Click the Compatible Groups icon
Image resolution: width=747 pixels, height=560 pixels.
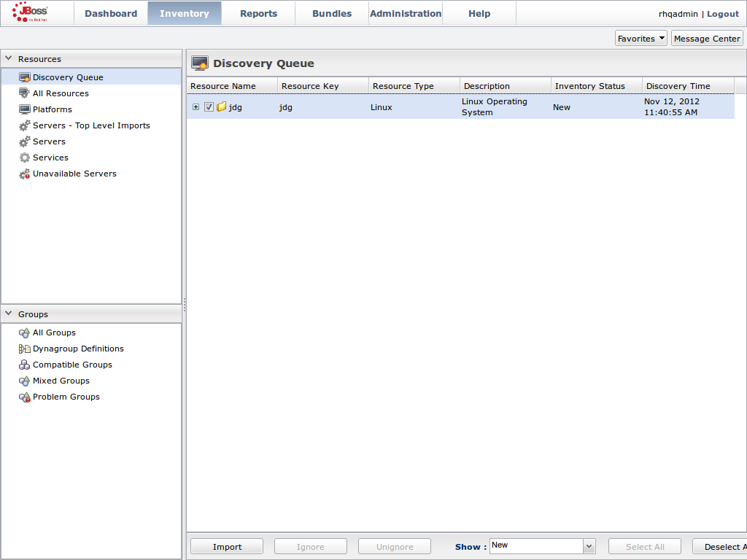tap(25, 365)
